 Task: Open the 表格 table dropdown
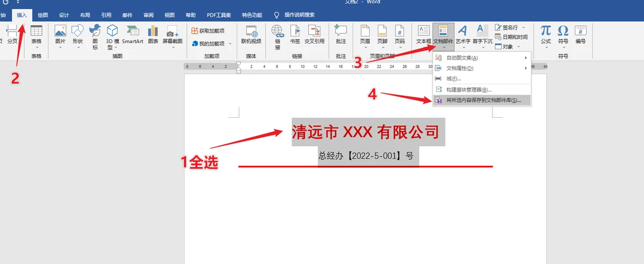point(36,37)
